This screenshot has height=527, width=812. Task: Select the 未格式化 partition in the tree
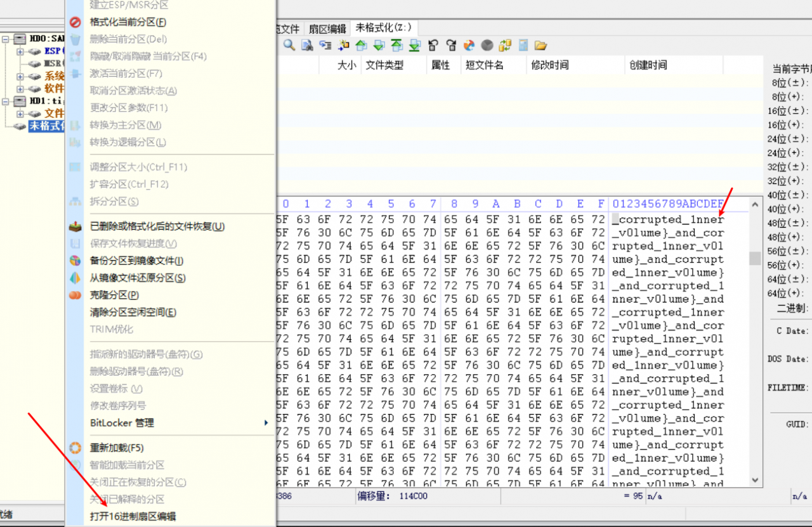tap(46, 126)
